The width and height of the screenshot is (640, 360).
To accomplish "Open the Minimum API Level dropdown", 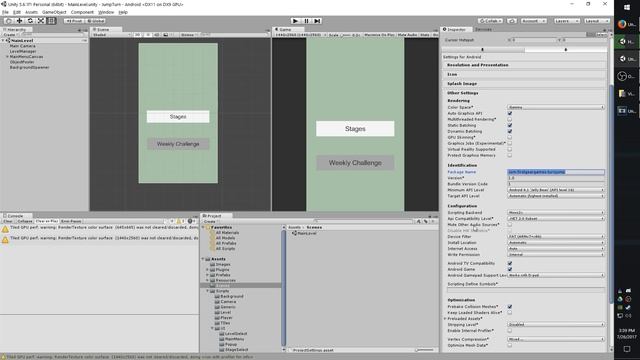I will click(x=556, y=190).
